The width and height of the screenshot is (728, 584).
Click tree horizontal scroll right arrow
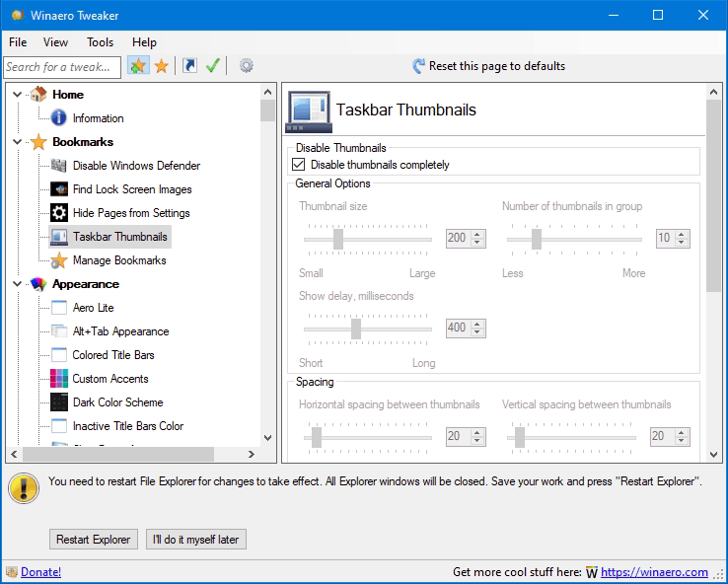click(x=252, y=454)
